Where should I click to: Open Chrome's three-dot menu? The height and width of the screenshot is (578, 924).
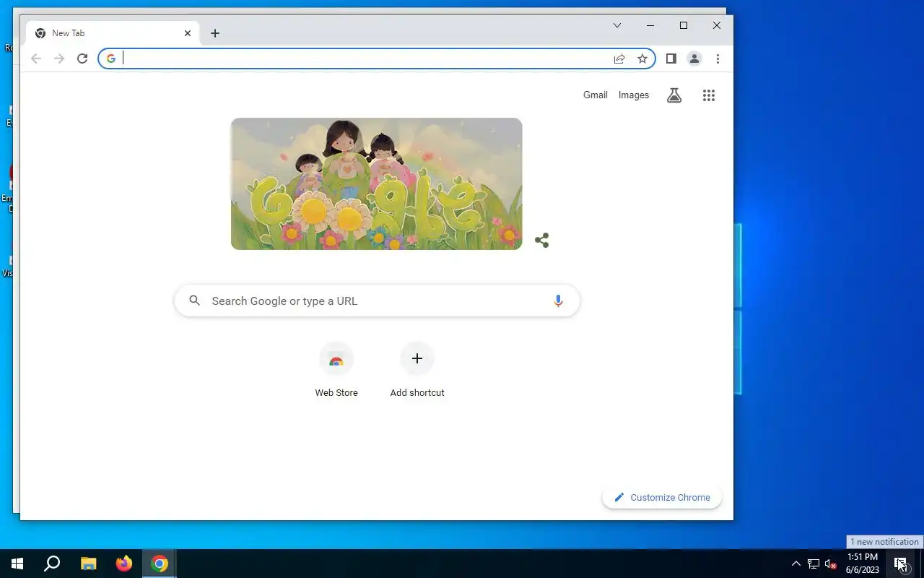(718, 59)
